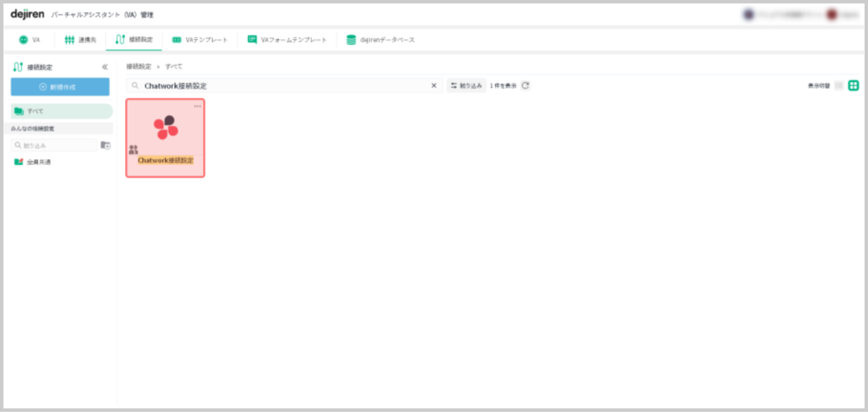The width and height of the screenshot is (868, 412).
Task: Open the Chatwork card three-dot menu
Action: 198,106
